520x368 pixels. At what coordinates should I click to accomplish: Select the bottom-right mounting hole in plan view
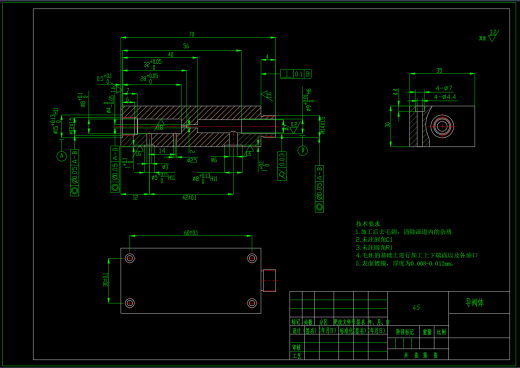click(x=252, y=303)
